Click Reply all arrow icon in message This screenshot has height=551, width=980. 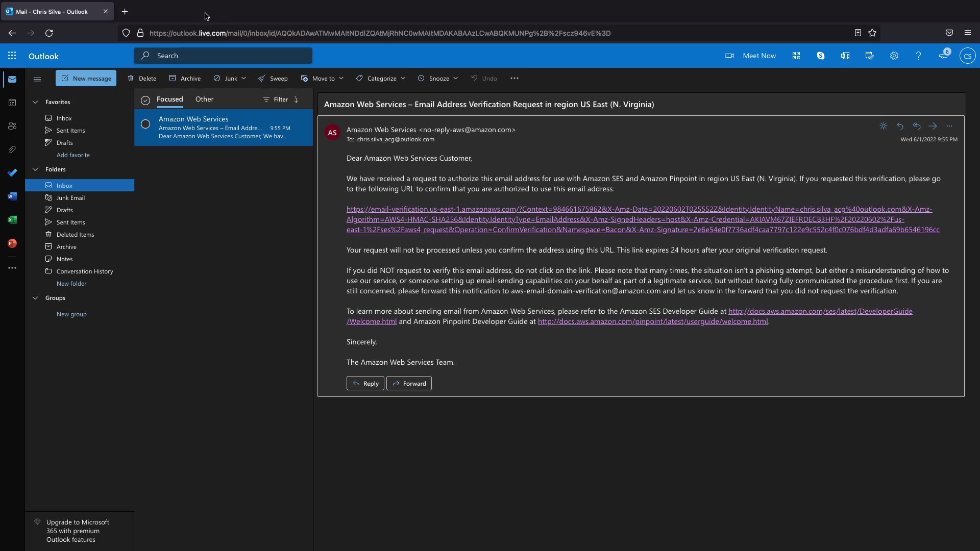917,126
